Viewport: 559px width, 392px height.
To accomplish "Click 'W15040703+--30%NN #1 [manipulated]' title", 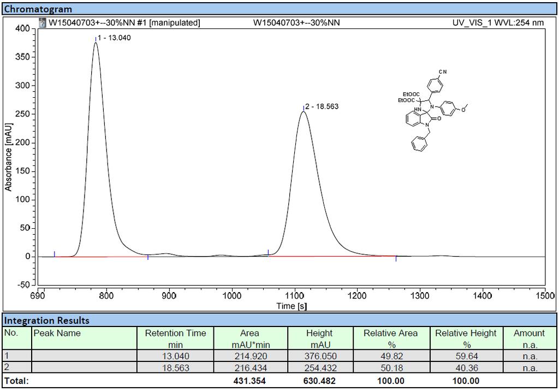I will click(x=124, y=23).
